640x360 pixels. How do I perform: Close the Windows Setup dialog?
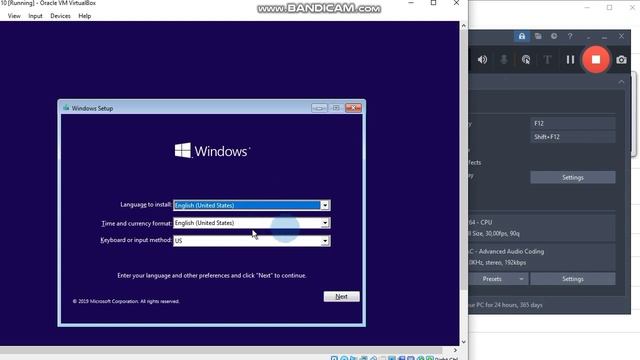click(353, 108)
